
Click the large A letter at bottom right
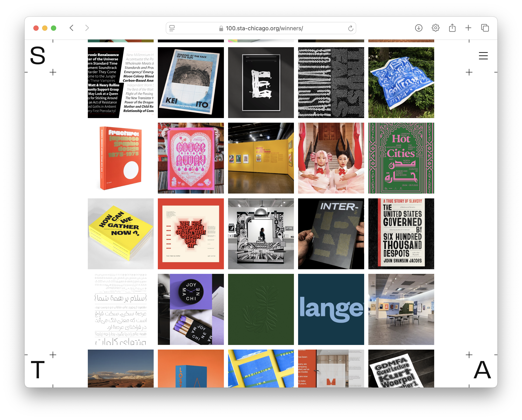click(482, 370)
